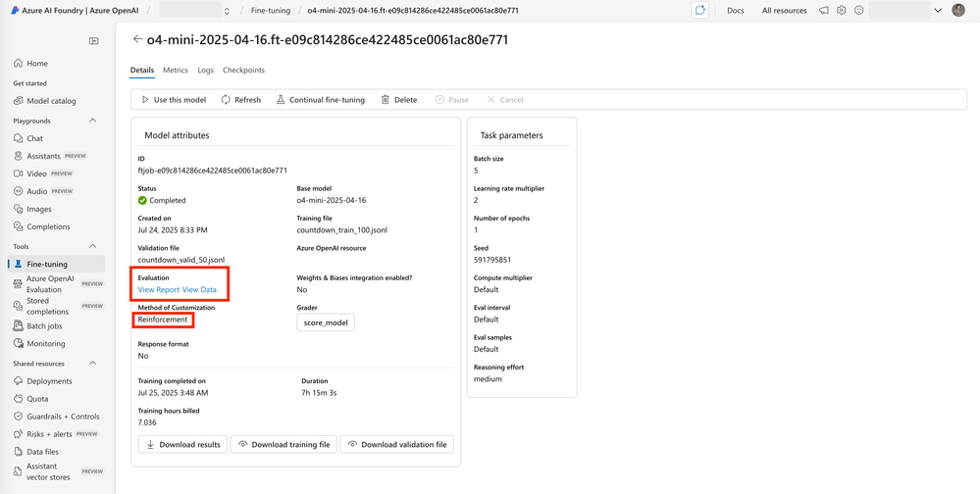Click the score_model grader chip

pyautogui.click(x=326, y=322)
